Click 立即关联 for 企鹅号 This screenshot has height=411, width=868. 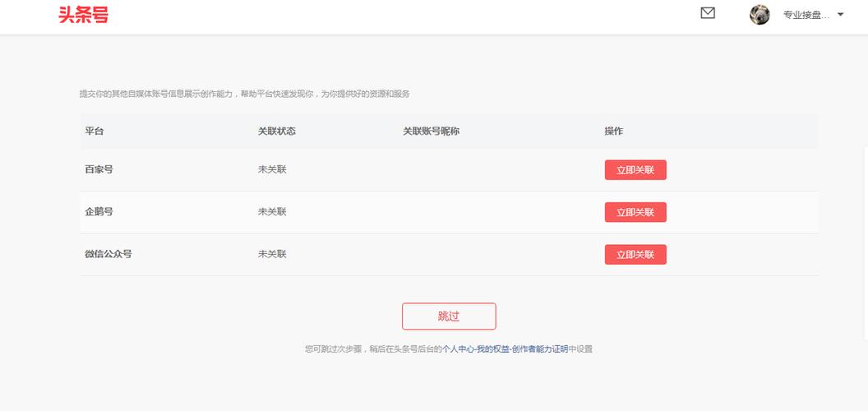pyautogui.click(x=635, y=212)
